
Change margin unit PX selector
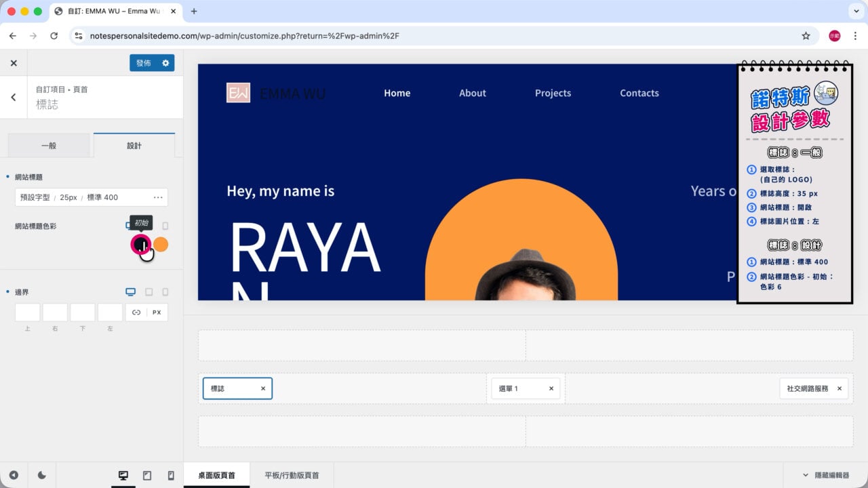tap(157, 312)
